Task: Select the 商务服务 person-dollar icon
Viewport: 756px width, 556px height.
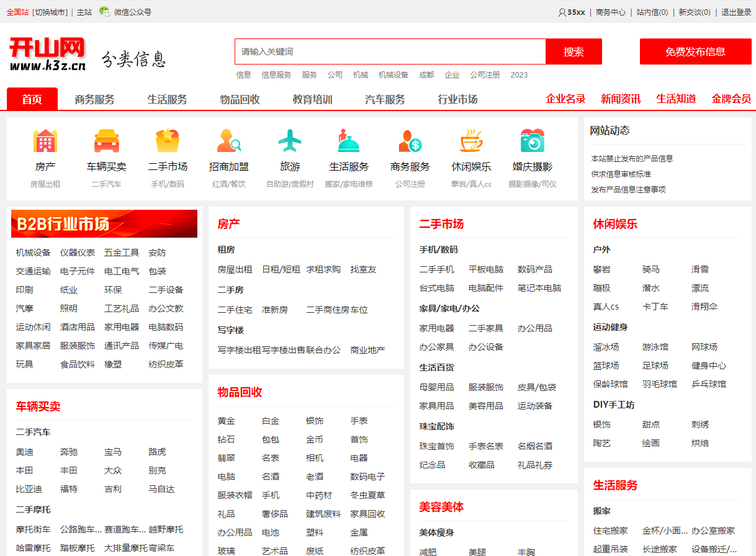Action: (410, 141)
